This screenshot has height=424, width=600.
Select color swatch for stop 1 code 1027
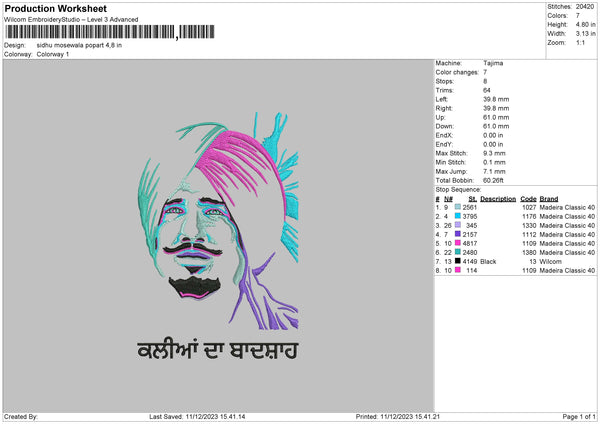coord(458,207)
